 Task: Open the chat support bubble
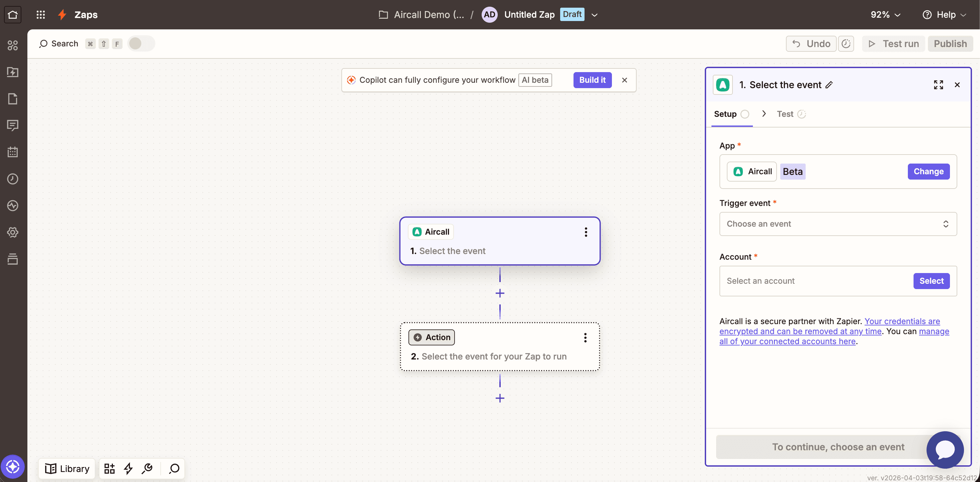945,449
